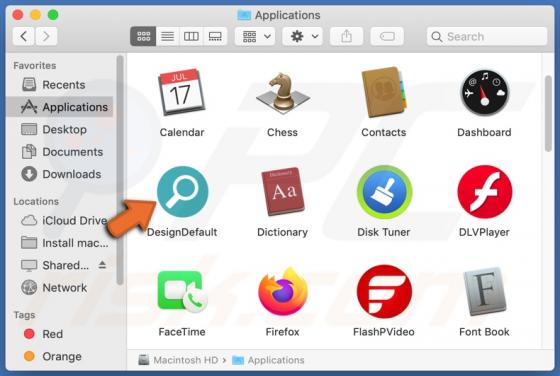
Task: Click the Share toolbar button
Action: [346, 36]
